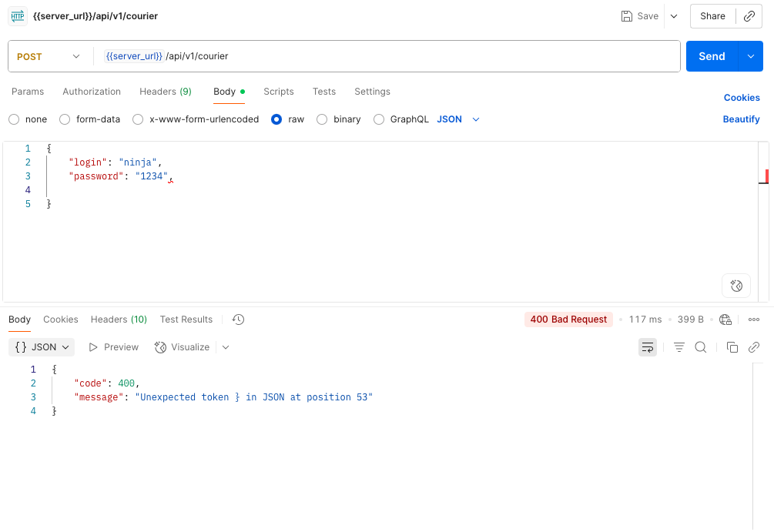This screenshot has height=532, width=774.
Task: Search within the response body
Action: [700, 347]
